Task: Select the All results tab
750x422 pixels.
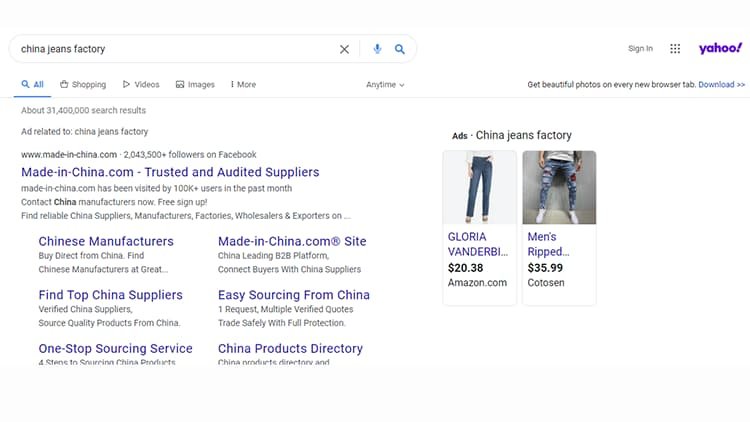Action: click(33, 84)
